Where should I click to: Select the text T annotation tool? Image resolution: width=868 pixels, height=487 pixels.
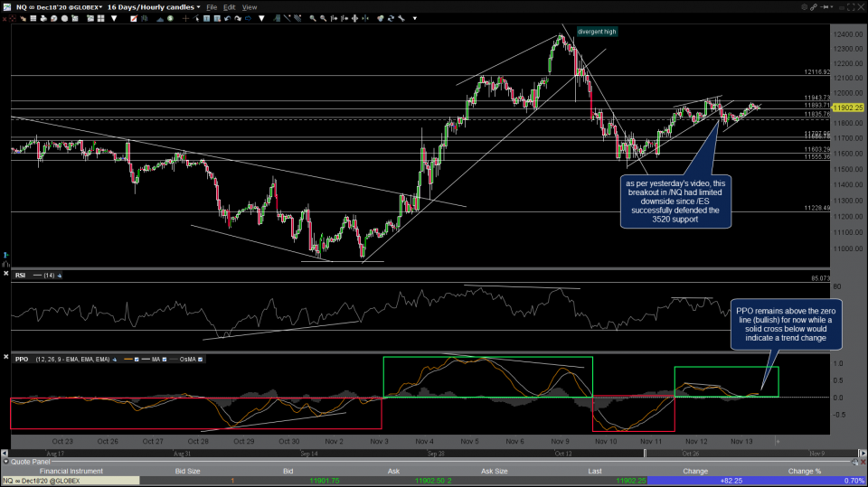pos(206,18)
